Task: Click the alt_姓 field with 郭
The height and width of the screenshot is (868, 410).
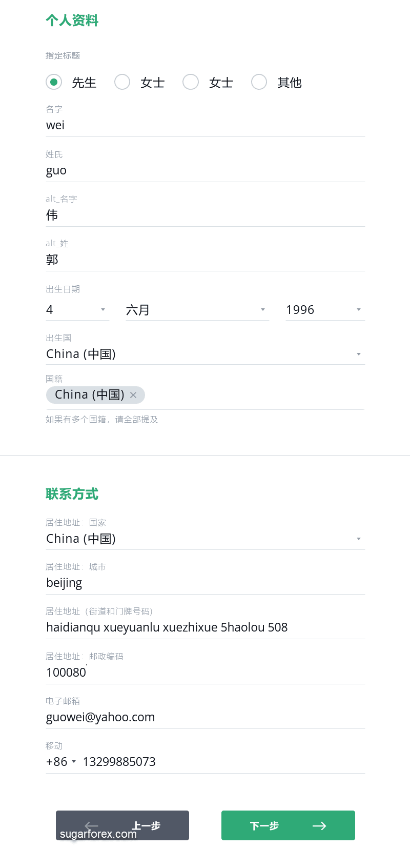Action: coord(205,260)
